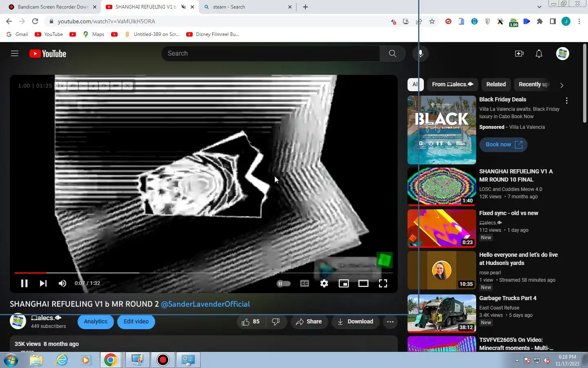This screenshot has height=368, width=588.
Task: Open Video Speed Controller extension 1.00 icon
Action: [514, 22]
